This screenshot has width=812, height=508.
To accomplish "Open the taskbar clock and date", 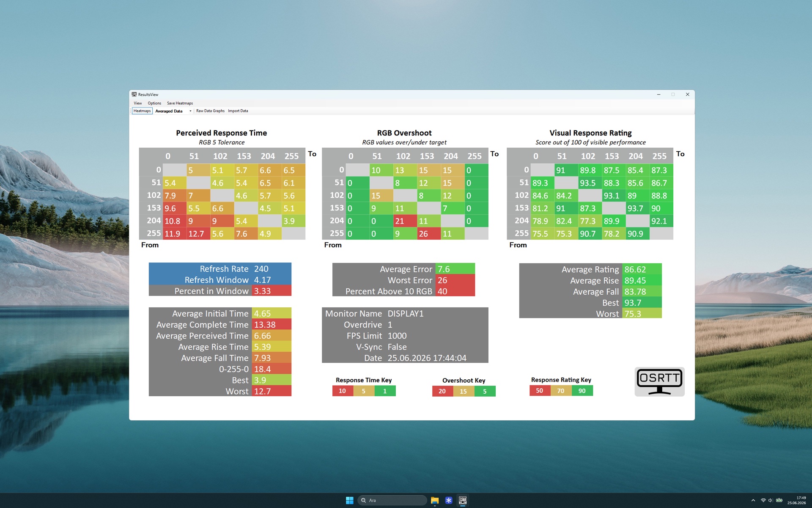I will [797, 500].
